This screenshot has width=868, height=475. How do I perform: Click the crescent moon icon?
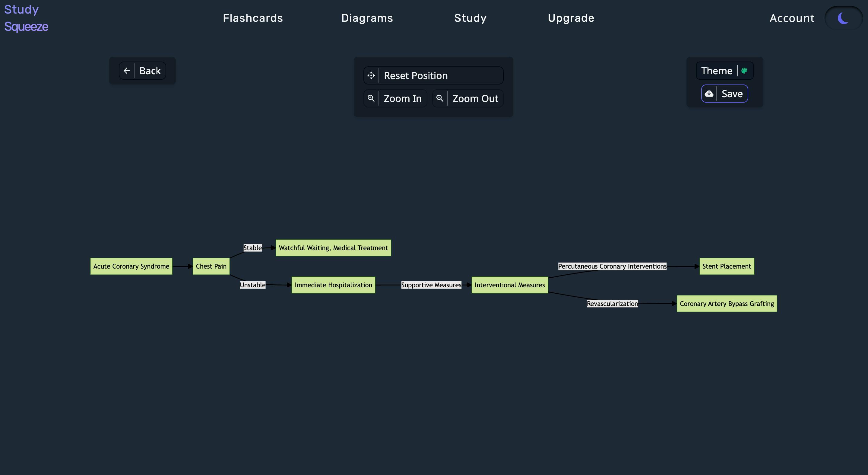click(843, 18)
